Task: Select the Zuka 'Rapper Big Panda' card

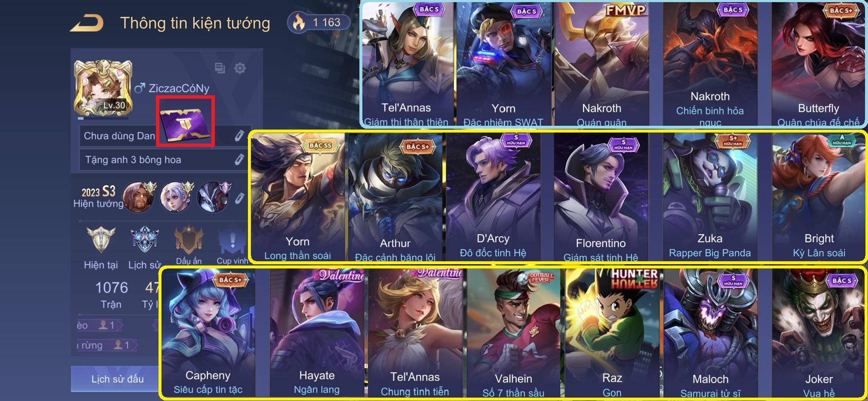Action: coord(710,197)
